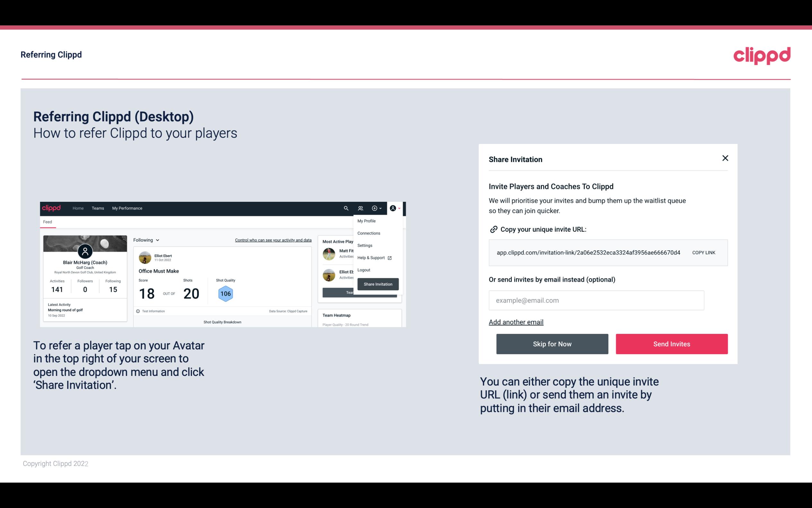Click 'Following' dropdown on Blair McHarg profile
This screenshot has width=812, height=508.
click(x=144, y=240)
